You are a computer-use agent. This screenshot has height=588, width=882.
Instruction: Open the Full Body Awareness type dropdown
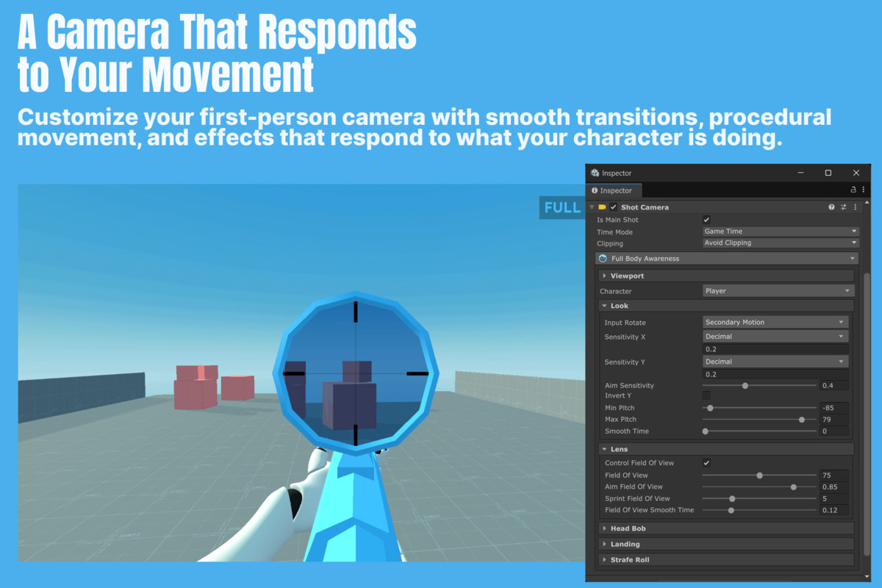click(x=727, y=259)
